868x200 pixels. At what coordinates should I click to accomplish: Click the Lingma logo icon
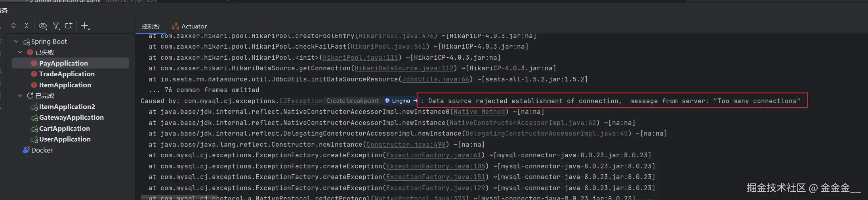(x=387, y=101)
